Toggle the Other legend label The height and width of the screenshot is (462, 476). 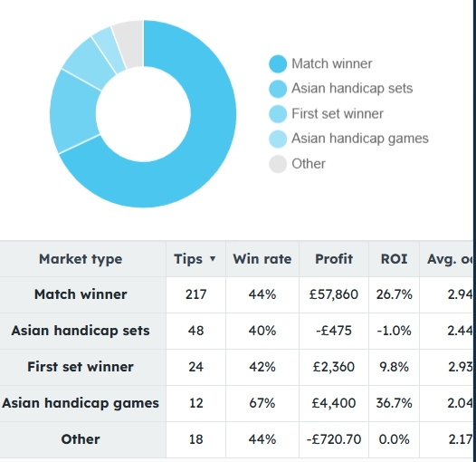(x=309, y=164)
